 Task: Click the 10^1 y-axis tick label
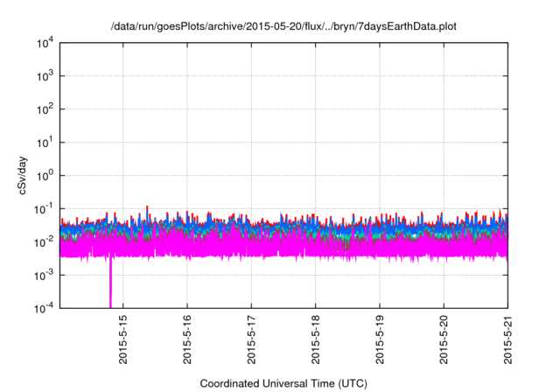click(45, 143)
